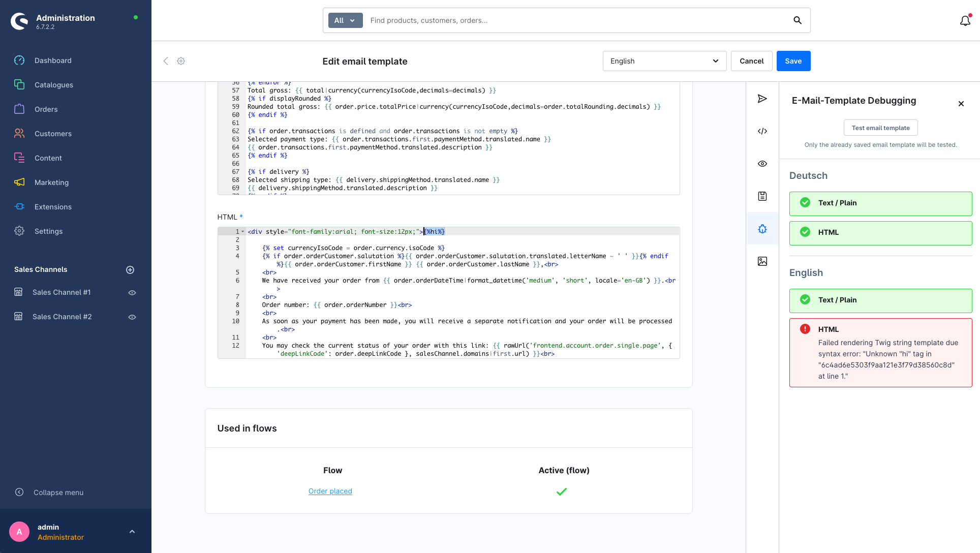The height and width of the screenshot is (553, 980).
Task: Expand the All search filter dropdown
Action: click(345, 20)
